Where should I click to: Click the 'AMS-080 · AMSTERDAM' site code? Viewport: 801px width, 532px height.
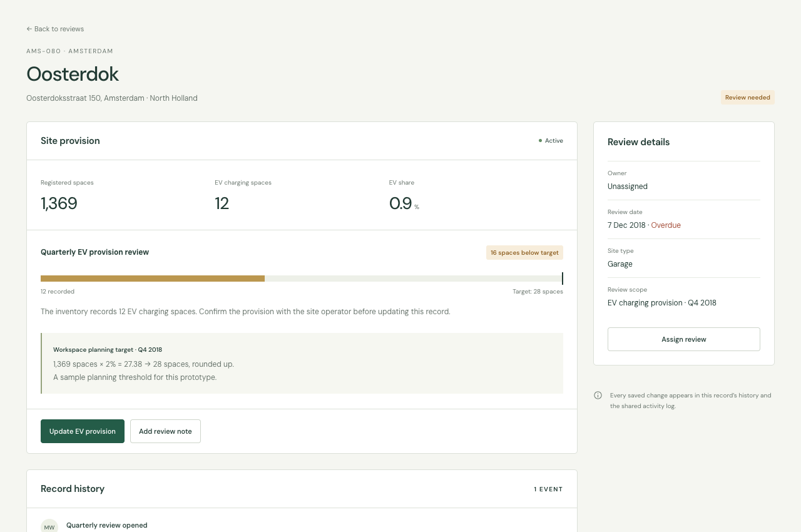click(69, 51)
